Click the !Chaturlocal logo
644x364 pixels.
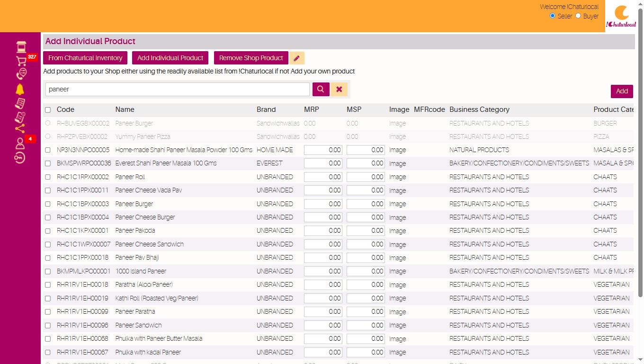(x=621, y=16)
